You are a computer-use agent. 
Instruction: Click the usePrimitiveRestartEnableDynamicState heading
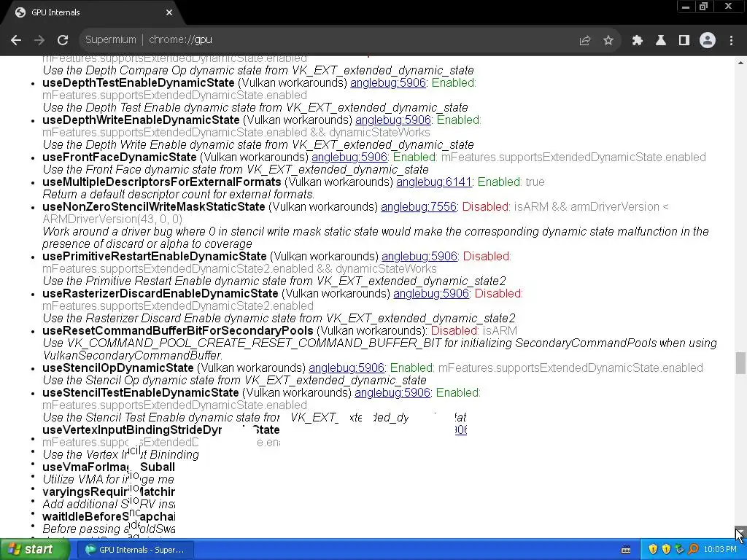pyautogui.click(x=155, y=256)
